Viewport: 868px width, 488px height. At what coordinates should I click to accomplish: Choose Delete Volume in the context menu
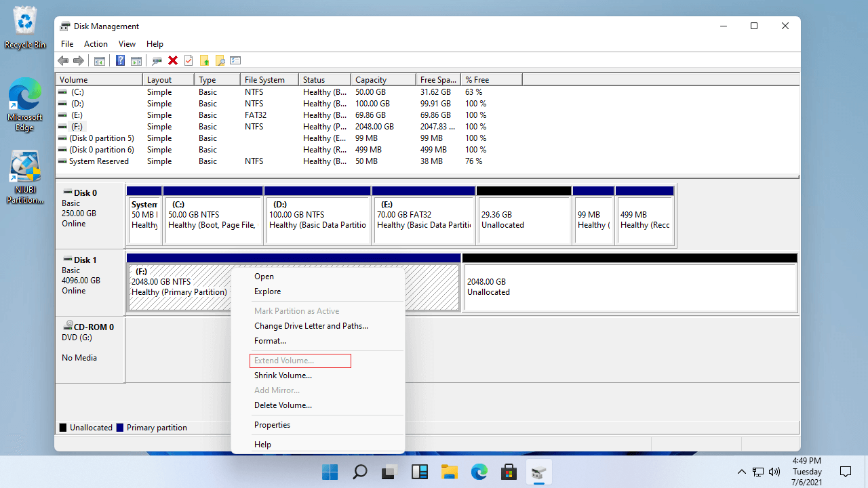[x=283, y=405]
